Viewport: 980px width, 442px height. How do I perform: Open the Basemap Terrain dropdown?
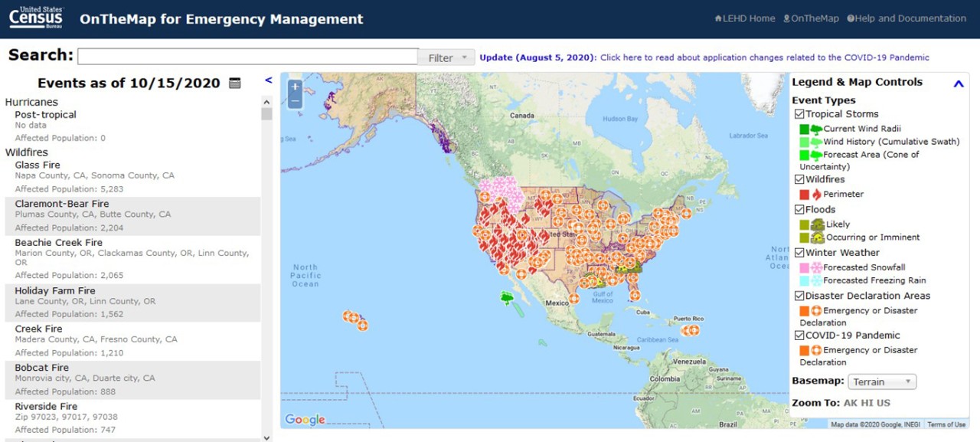click(x=880, y=381)
